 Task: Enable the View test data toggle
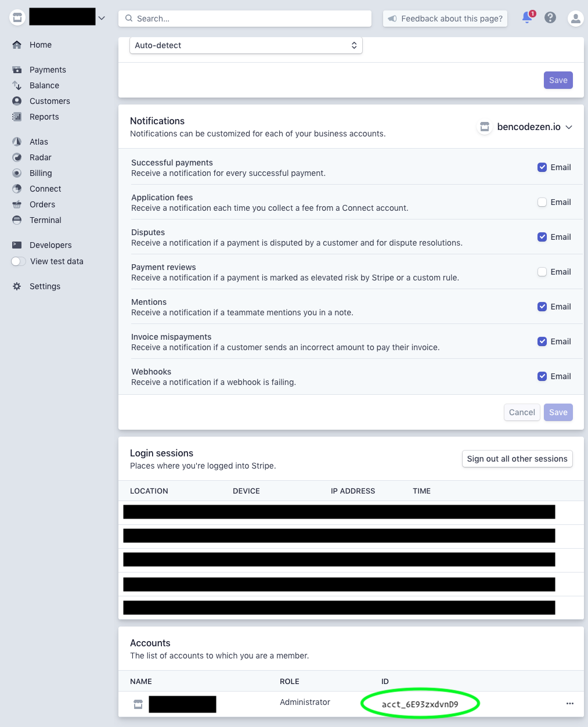coord(18,261)
